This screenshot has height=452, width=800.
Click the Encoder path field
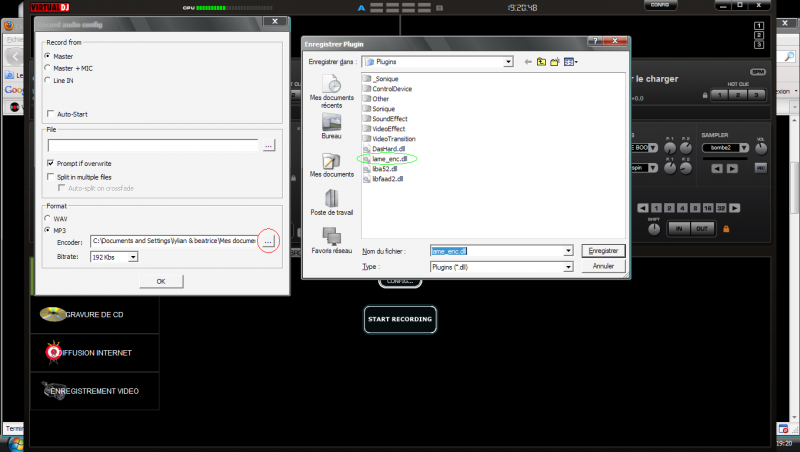coord(173,241)
